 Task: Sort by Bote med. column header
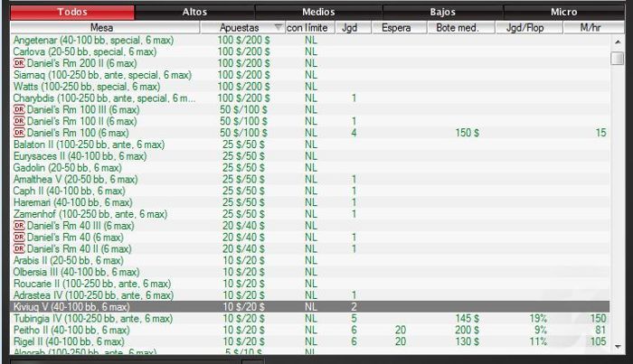(460, 27)
